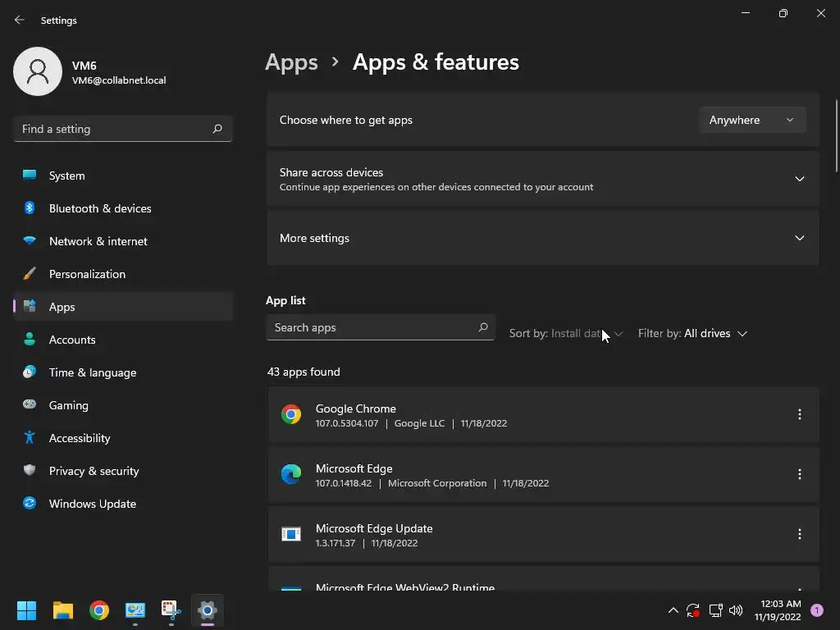The image size is (840, 630).
Task: Open the Anywhere app source dropdown
Action: click(752, 120)
